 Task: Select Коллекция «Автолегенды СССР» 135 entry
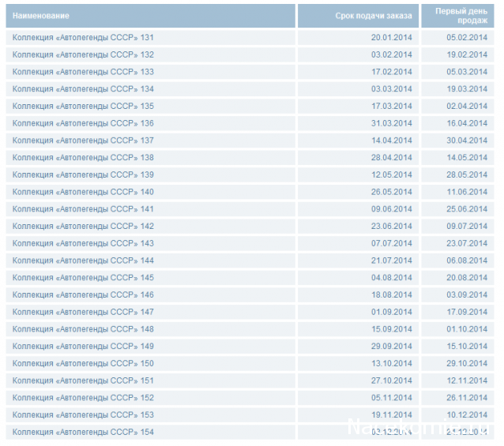83,107
